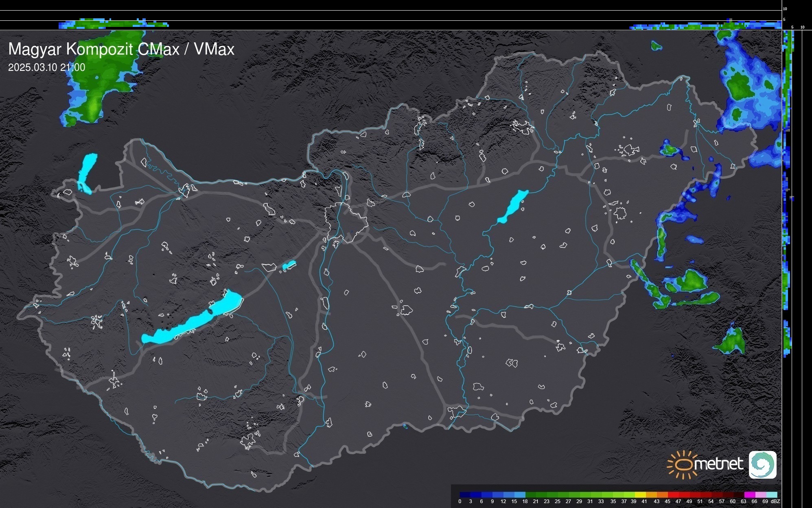This screenshot has height=508, width=812.
Task: Click the darkest blue 0 dBZ swatch
Action: 465,495
